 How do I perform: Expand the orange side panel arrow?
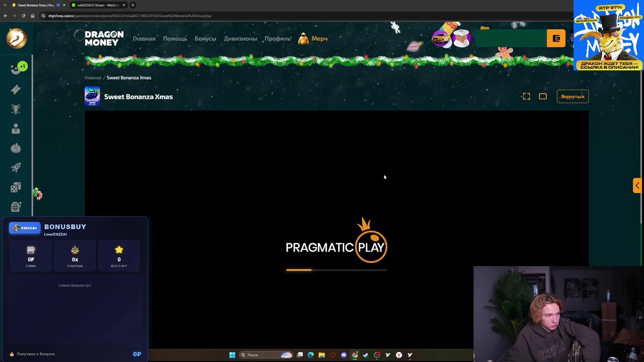tap(637, 186)
